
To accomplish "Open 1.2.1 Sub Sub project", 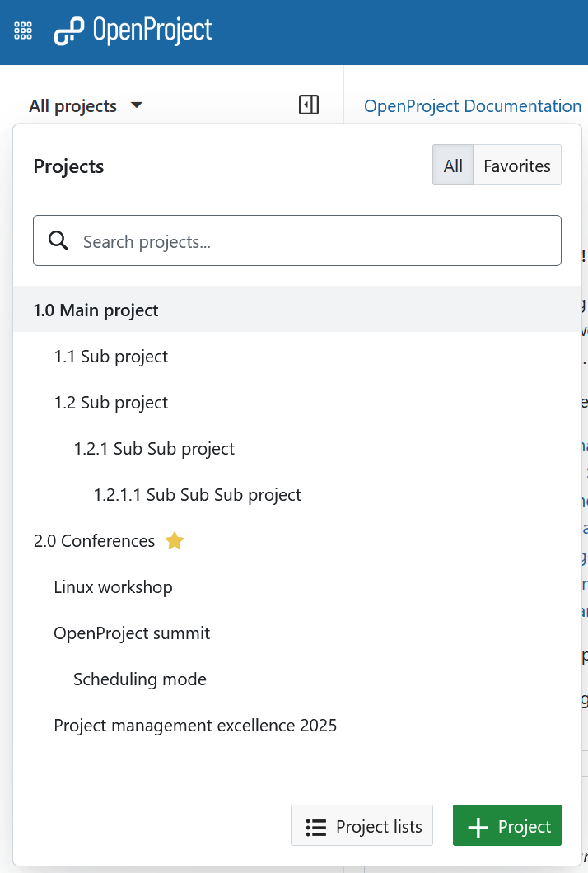I will (x=154, y=449).
